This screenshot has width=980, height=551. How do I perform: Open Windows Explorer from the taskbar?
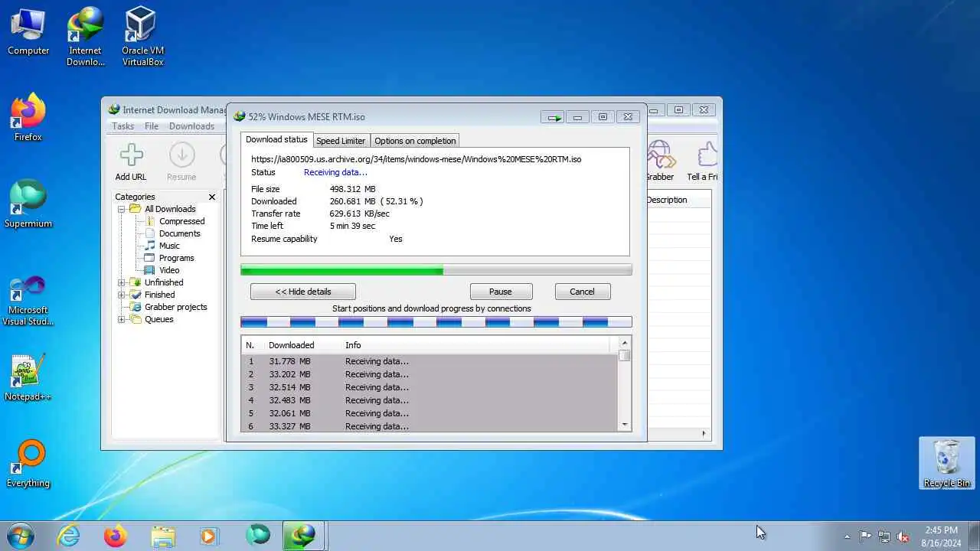click(x=163, y=536)
